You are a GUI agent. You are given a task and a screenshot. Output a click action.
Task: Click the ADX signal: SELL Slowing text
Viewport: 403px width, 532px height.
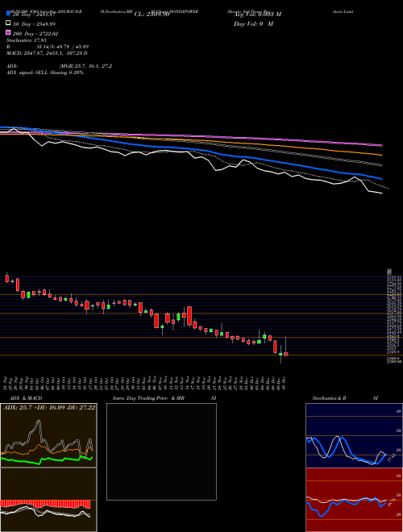point(45,73)
